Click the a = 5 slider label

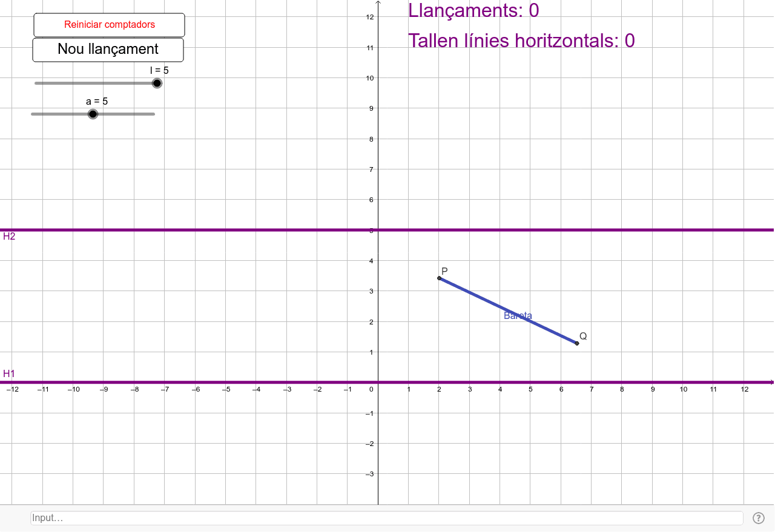click(x=97, y=101)
